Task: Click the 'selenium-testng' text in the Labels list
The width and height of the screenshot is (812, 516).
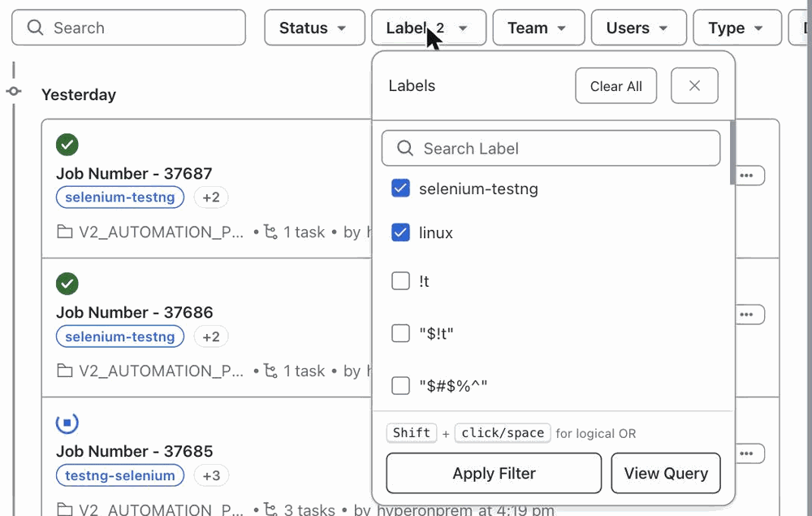Action: 478,189
